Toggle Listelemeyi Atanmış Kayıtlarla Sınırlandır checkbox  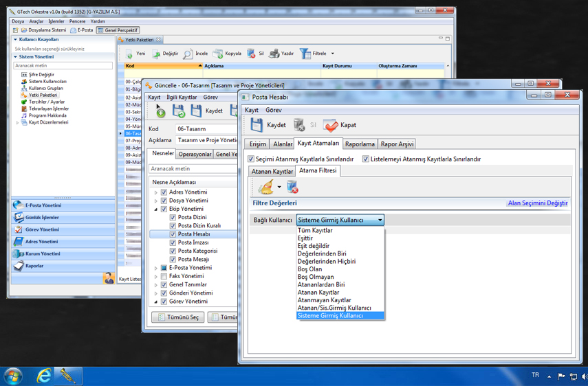click(x=366, y=159)
